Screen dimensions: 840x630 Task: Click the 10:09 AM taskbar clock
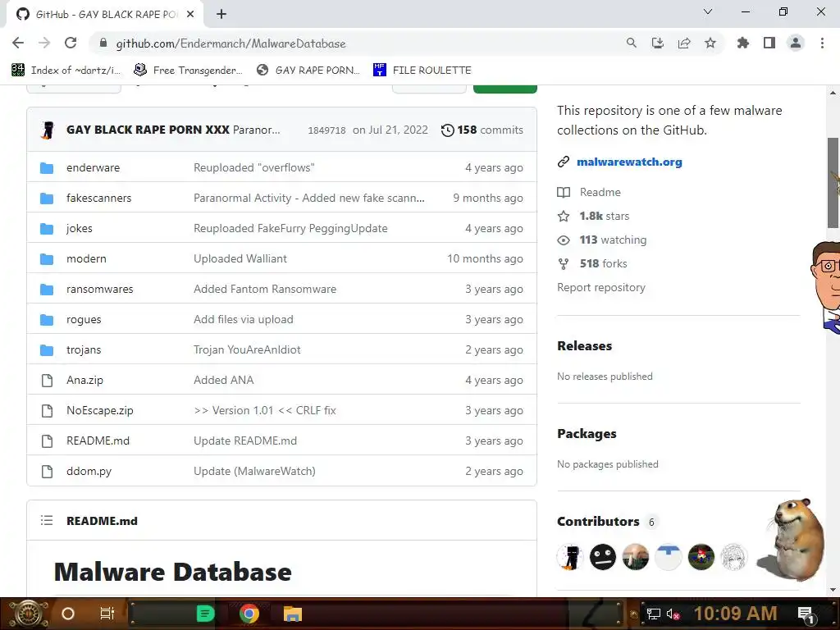pyautogui.click(x=735, y=614)
